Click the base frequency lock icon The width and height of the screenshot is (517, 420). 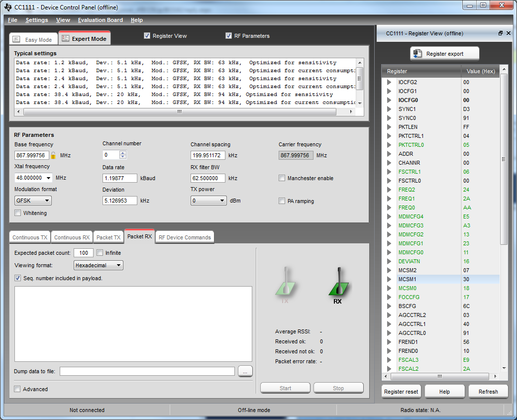pos(53,155)
